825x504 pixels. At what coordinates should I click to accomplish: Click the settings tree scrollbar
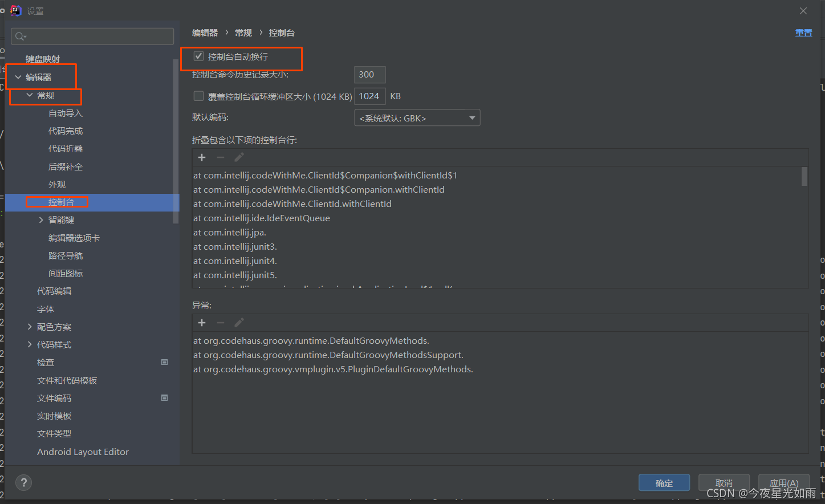click(x=176, y=143)
